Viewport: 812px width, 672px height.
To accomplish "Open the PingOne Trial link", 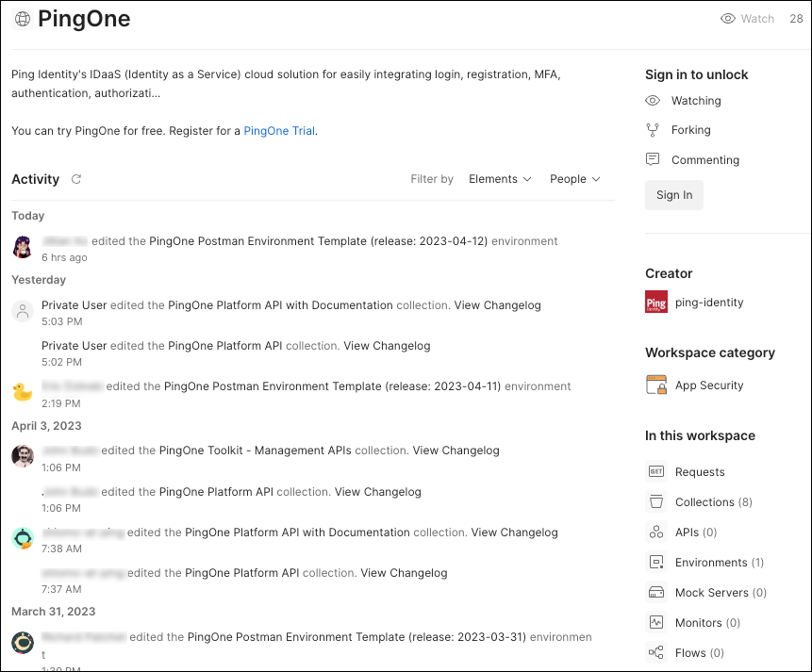I will 278,131.
